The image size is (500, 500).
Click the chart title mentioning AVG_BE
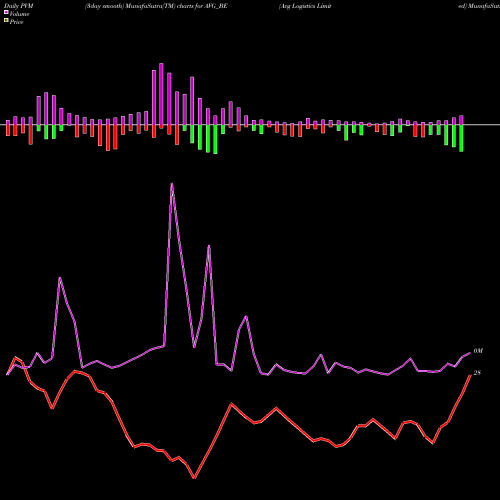tap(156, 6)
